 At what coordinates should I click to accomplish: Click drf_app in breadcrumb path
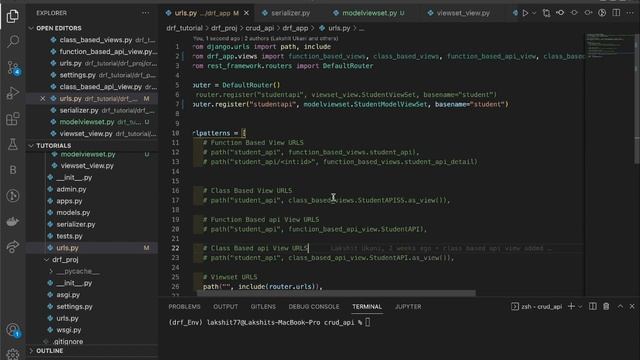(295, 28)
